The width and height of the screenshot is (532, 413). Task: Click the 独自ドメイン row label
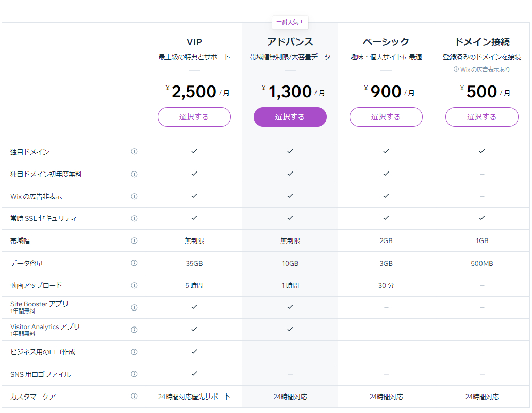click(x=30, y=152)
